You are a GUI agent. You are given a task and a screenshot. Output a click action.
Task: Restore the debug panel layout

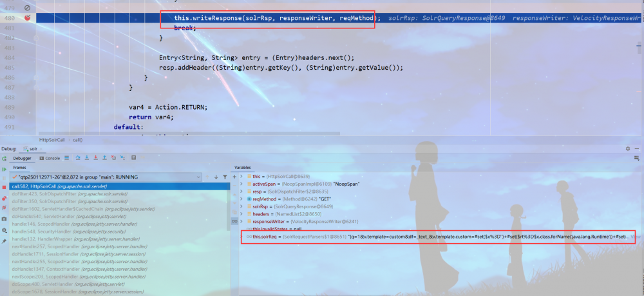click(637, 158)
